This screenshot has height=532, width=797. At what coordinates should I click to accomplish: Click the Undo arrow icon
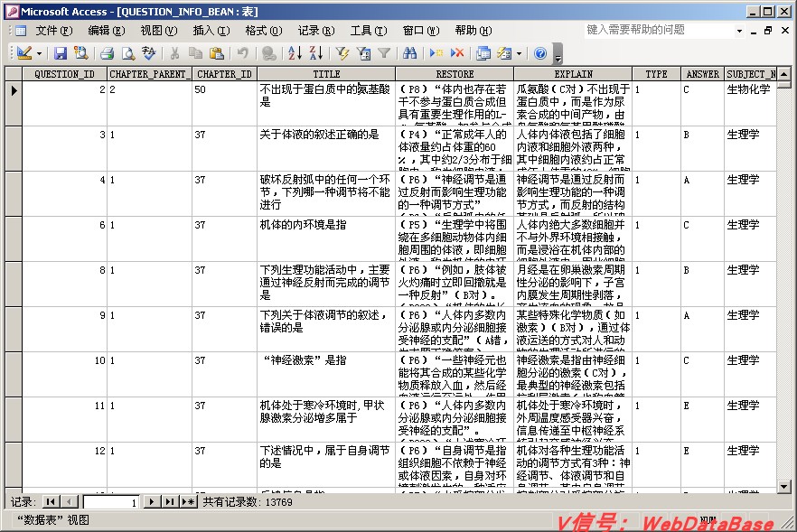tap(242, 53)
